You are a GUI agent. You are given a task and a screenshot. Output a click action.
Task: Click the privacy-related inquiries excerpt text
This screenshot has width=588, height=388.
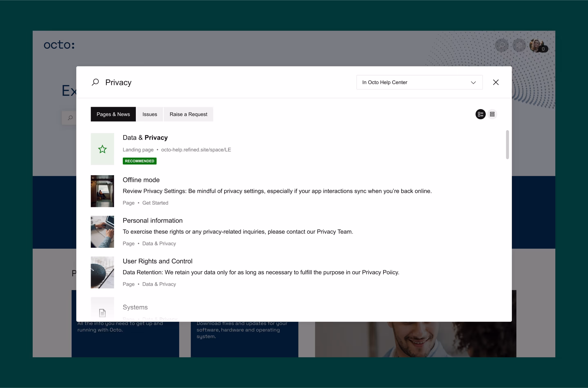(238, 232)
